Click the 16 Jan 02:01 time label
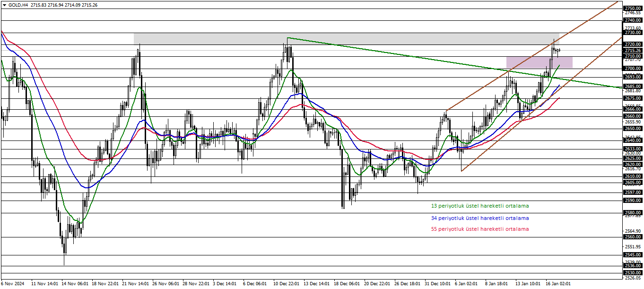The height and width of the screenshot is (289, 644). coord(559,284)
